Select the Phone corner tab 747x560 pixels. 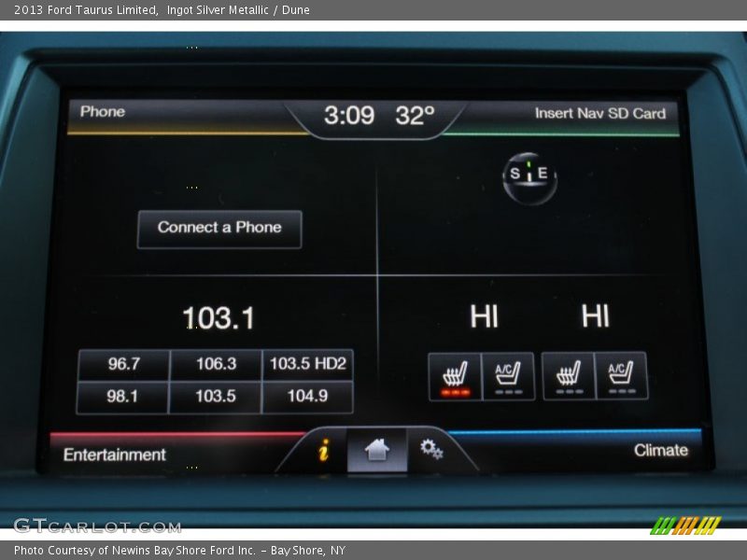tap(101, 111)
